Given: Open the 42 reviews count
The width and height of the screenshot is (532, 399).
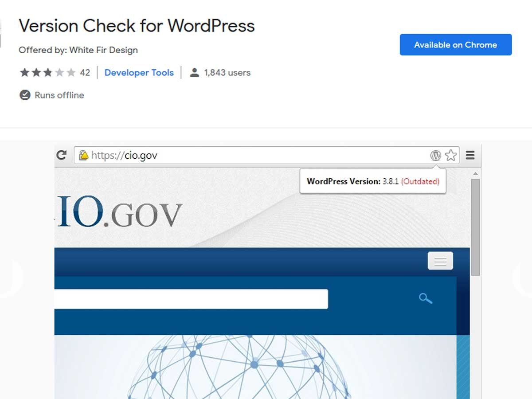Looking at the screenshot, I should pyautogui.click(x=85, y=73).
